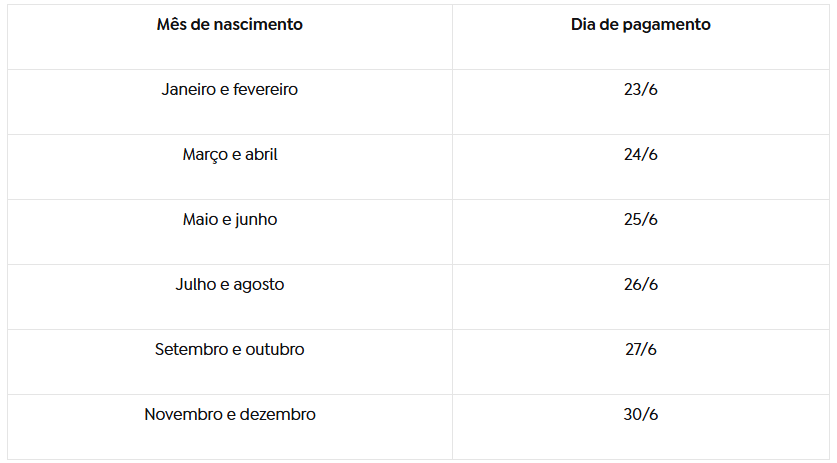
Task: Select the word "outubro" in fifth row
Action: click(274, 350)
